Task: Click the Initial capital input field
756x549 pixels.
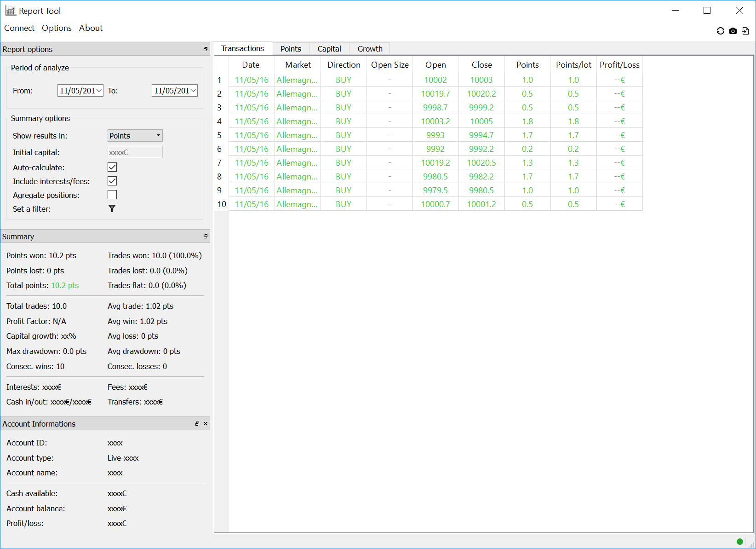Action: point(135,152)
